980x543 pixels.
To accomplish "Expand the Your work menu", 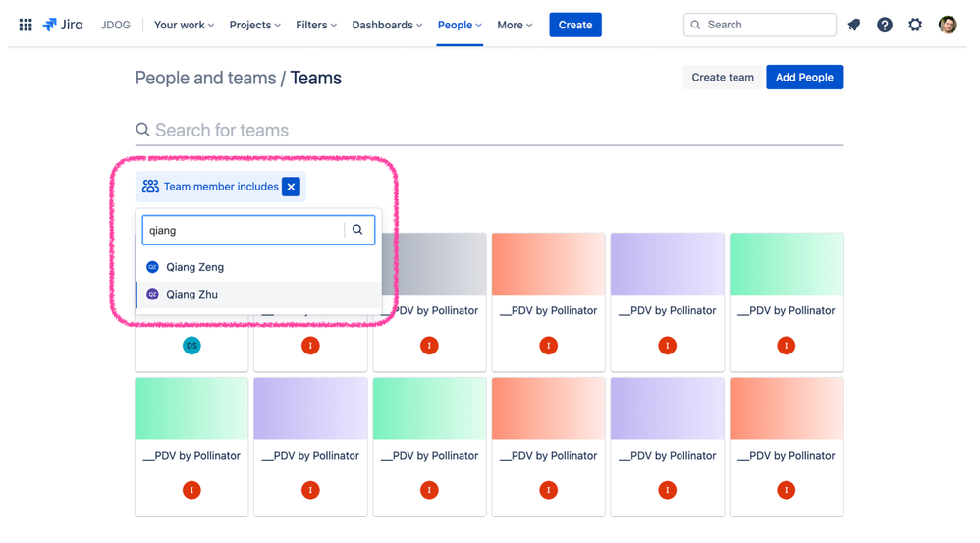I will (184, 25).
